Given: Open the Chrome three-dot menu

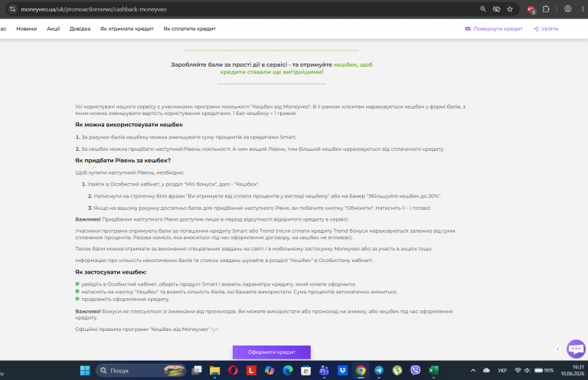Looking at the screenshot, I should click(x=583, y=9).
